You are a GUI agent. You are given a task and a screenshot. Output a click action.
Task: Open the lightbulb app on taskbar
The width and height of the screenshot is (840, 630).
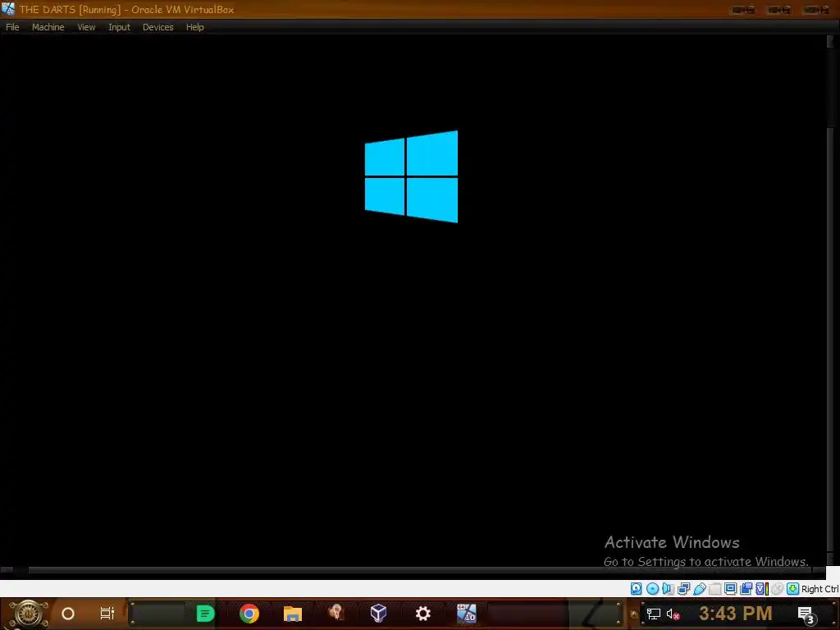pos(336,612)
